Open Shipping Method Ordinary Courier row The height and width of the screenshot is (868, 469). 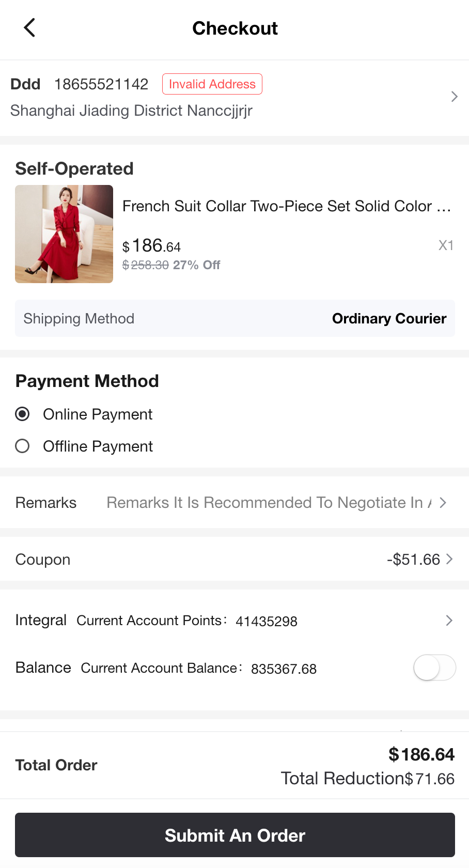click(235, 318)
